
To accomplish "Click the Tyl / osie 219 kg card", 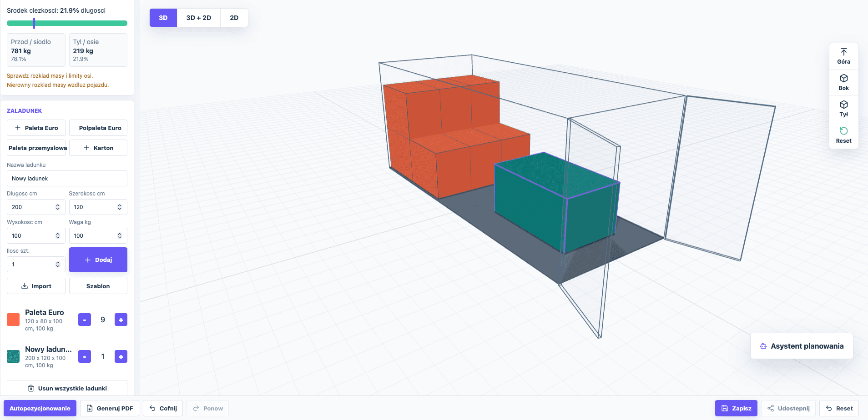I will pos(98,50).
